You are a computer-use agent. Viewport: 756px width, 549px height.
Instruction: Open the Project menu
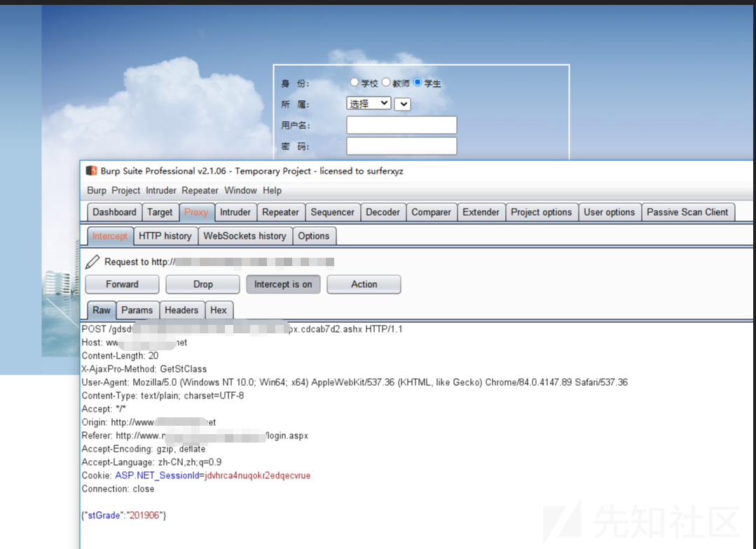126,190
